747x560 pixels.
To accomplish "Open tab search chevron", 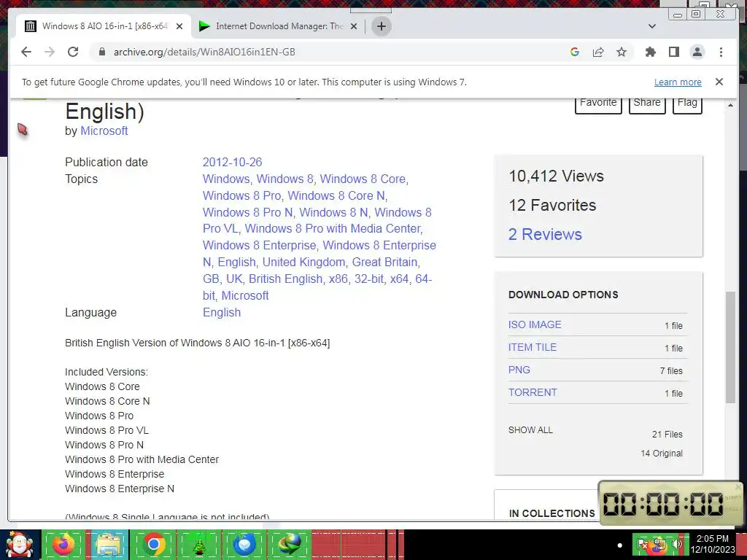I will pyautogui.click(x=651, y=26).
